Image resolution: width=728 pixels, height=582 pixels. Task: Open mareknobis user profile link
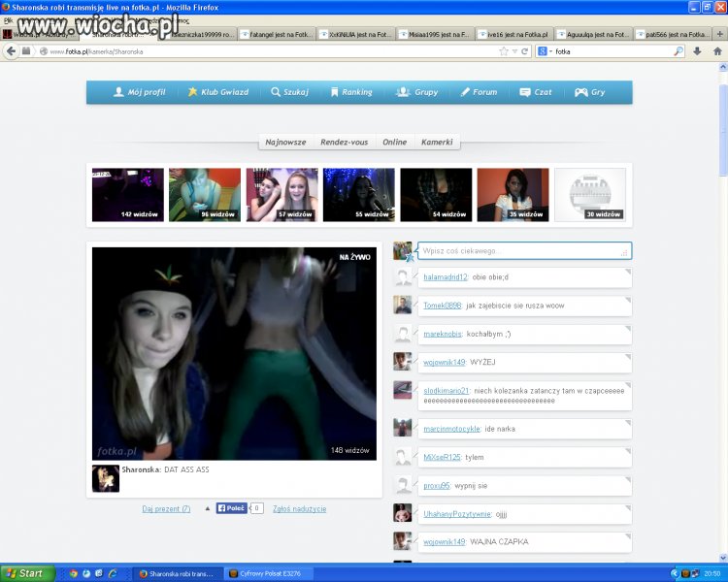[x=442, y=334]
